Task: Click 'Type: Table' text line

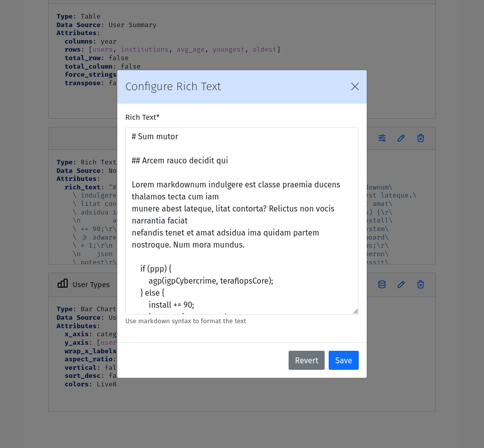Action: [78, 17]
